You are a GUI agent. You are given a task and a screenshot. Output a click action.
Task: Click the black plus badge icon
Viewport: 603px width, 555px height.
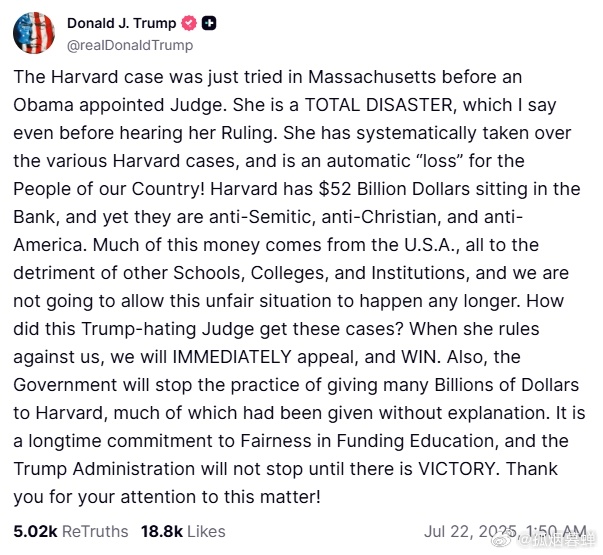tap(209, 23)
